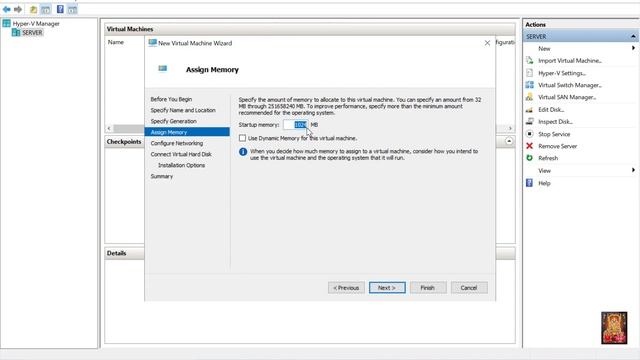Screen dimensions: 640x360
Task: Click the Virtual Machines scrollbar right arrow
Action: coord(510,128)
